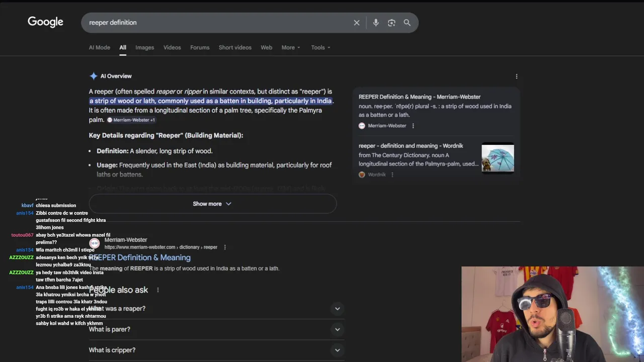Select the All tab
644x362 pixels.
pyautogui.click(x=123, y=47)
